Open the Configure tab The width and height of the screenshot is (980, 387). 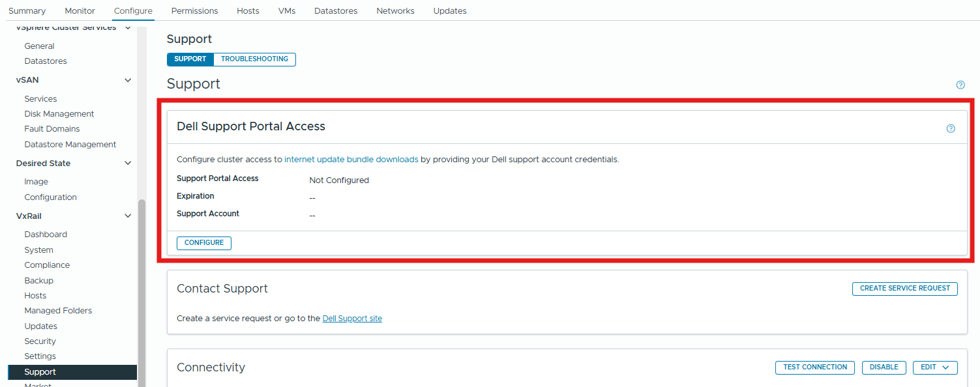click(x=133, y=10)
